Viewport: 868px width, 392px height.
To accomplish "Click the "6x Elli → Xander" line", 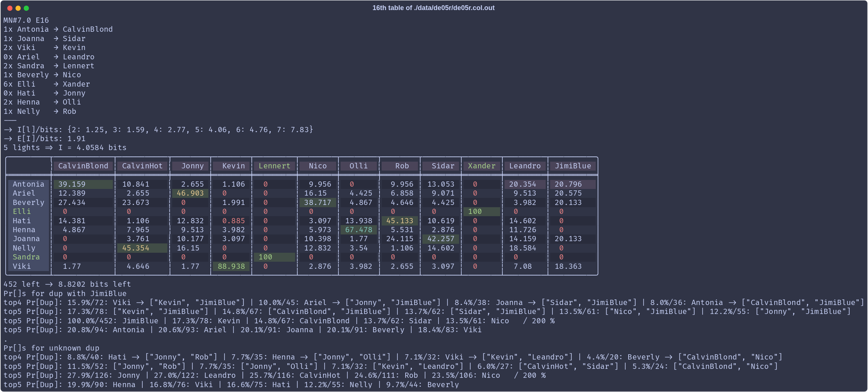I will pyautogui.click(x=47, y=84).
